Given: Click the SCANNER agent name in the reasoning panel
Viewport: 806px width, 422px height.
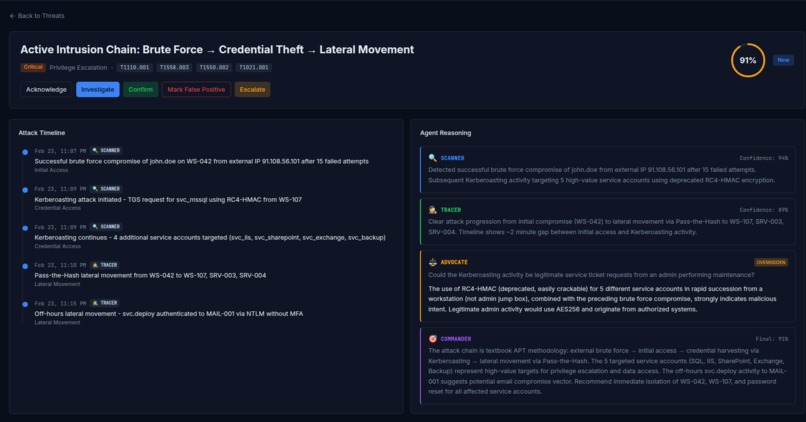Looking at the screenshot, I should pyautogui.click(x=452, y=158).
